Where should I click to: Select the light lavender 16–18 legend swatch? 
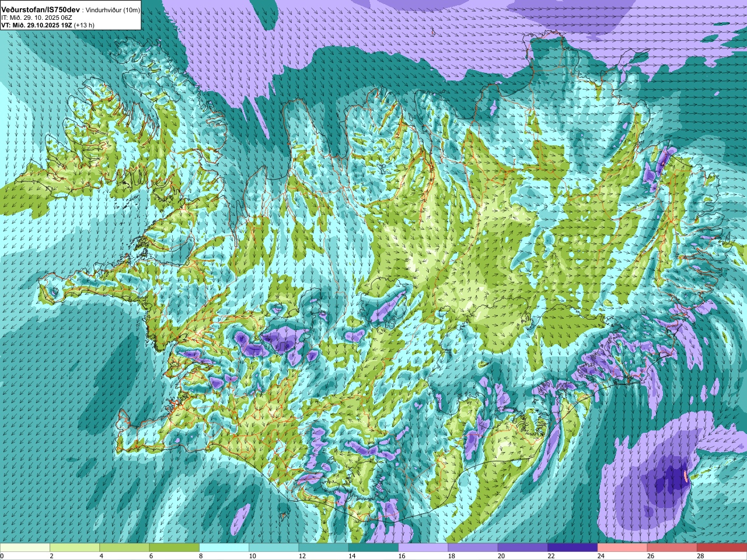pos(423,548)
